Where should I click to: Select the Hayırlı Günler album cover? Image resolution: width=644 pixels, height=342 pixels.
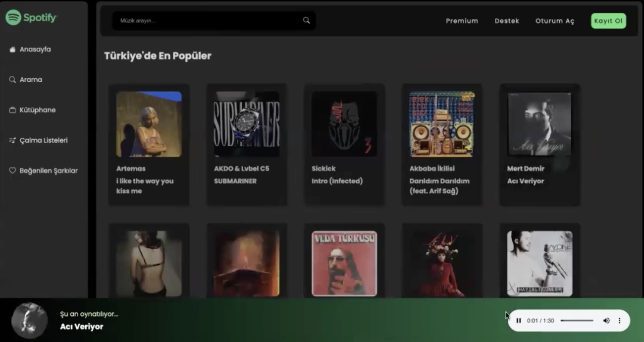pyautogui.click(x=539, y=264)
